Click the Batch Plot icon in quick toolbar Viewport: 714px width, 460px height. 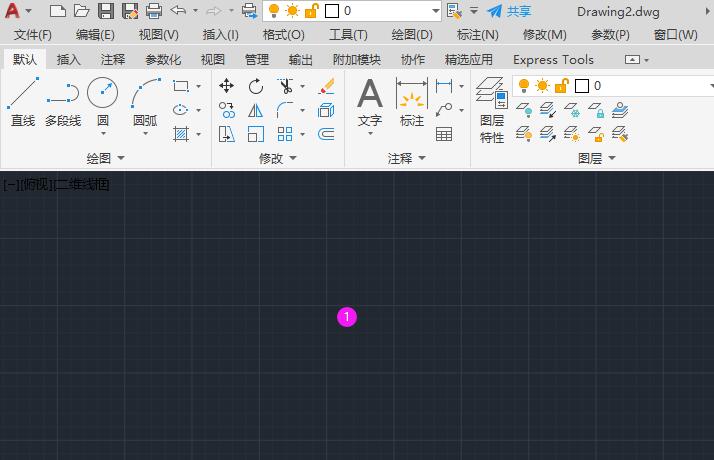[250, 10]
